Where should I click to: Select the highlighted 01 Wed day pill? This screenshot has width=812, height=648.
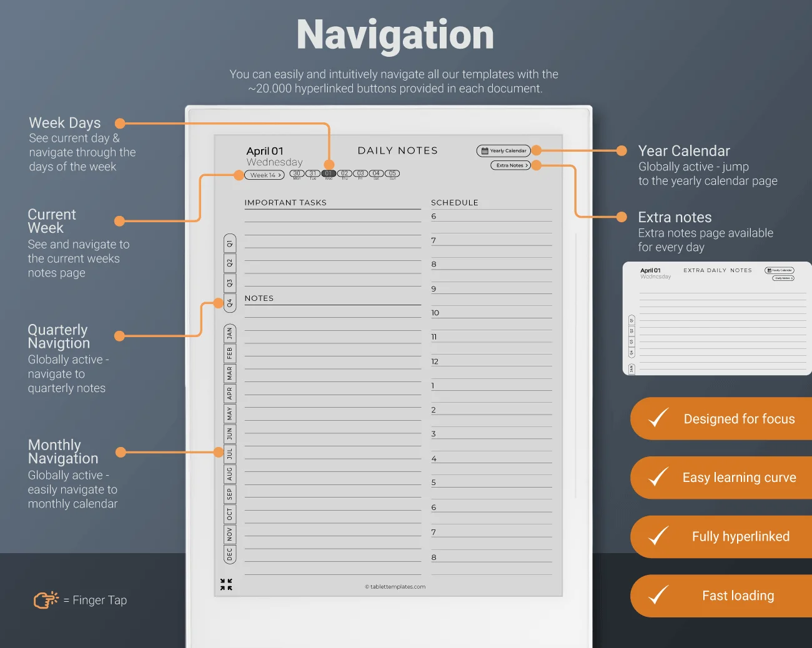(329, 174)
